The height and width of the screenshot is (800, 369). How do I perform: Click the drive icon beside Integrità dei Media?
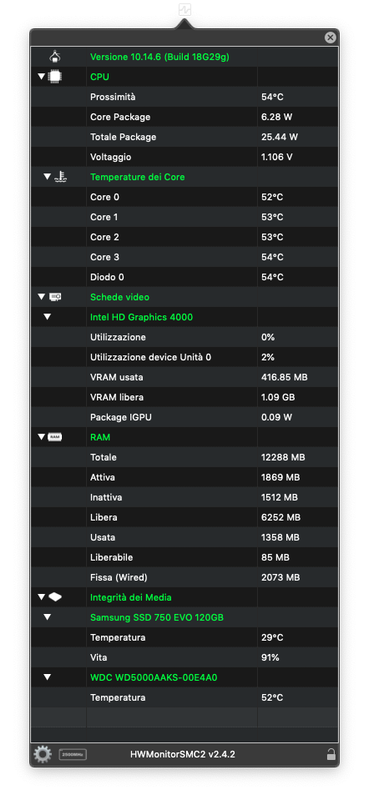[x=55, y=597]
